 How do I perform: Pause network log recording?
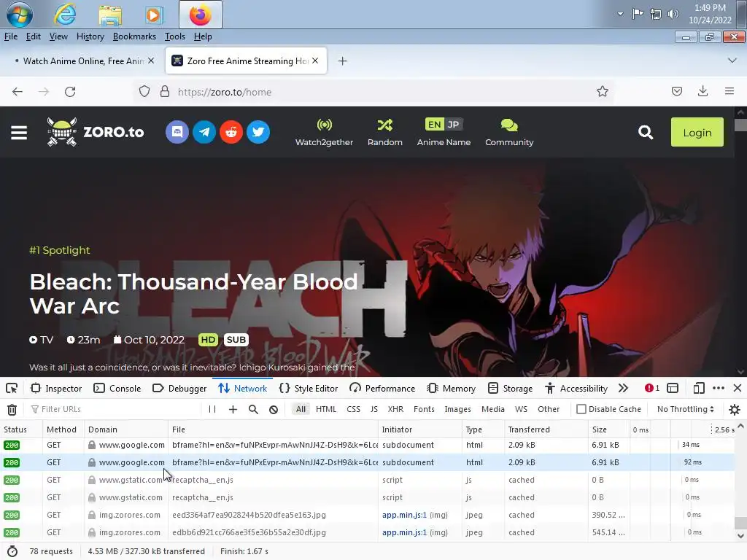tap(212, 409)
